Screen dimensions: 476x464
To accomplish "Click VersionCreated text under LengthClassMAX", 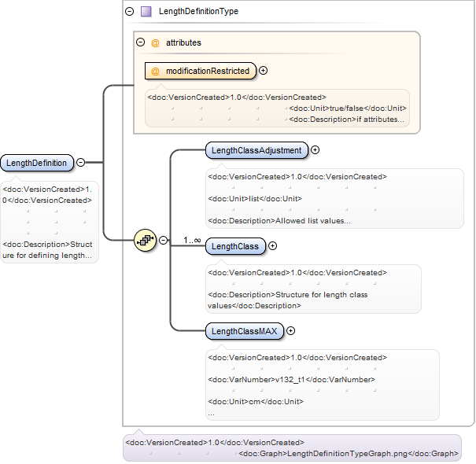I will point(297,358).
